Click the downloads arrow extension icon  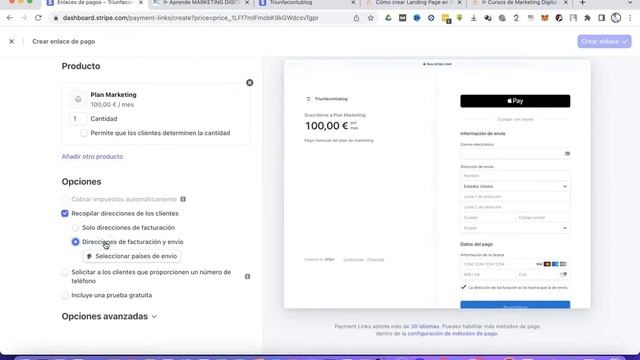click(473, 18)
